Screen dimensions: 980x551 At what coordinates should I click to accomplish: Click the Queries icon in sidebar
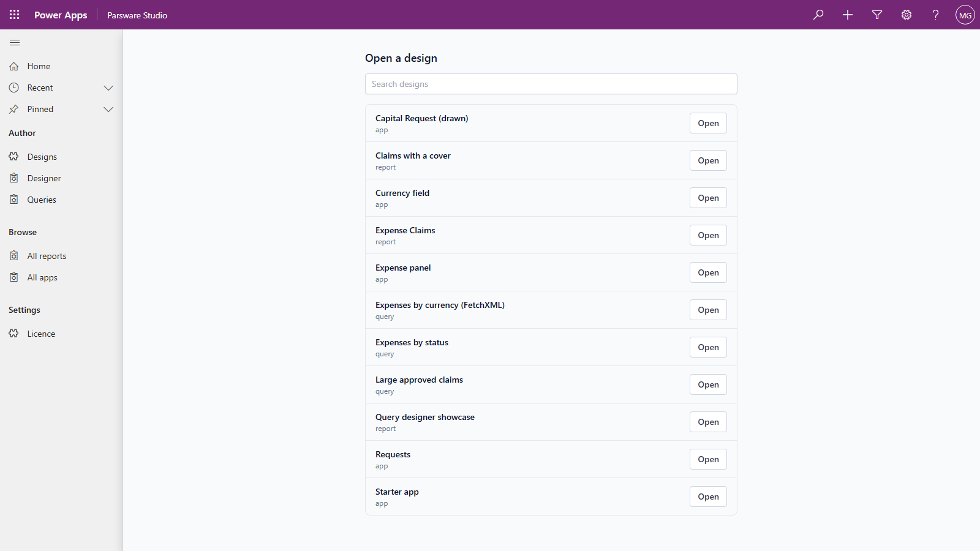(14, 200)
